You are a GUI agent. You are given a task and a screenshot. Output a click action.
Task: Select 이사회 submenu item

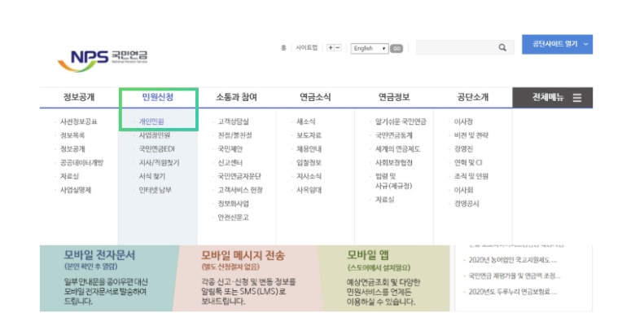(x=463, y=190)
